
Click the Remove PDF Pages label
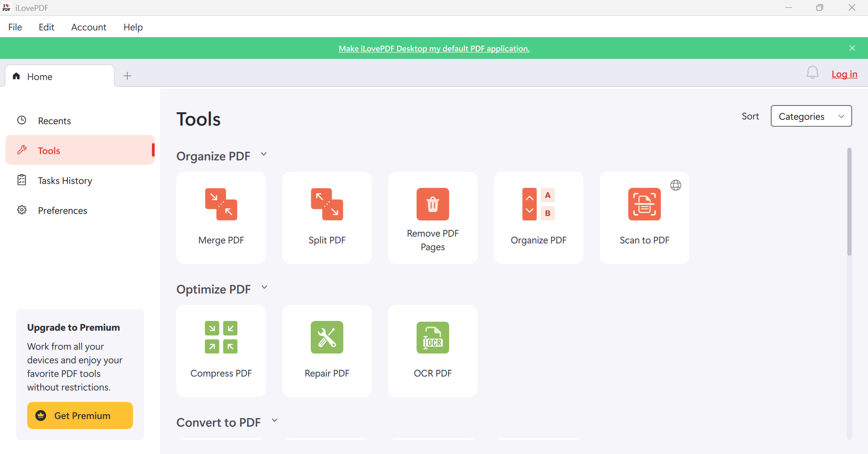(x=433, y=240)
